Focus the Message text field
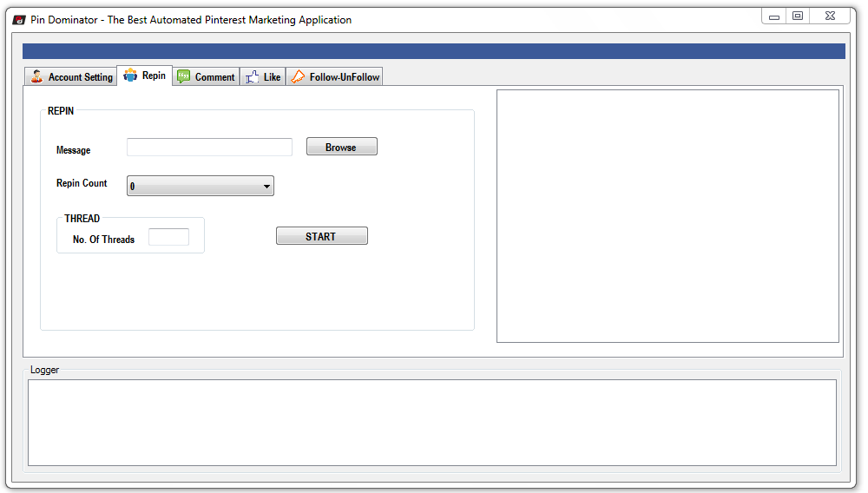 click(x=209, y=148)
